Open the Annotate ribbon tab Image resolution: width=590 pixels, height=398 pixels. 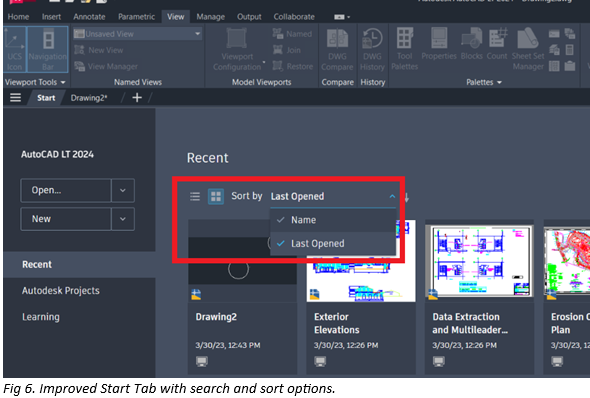pos(89,17)
